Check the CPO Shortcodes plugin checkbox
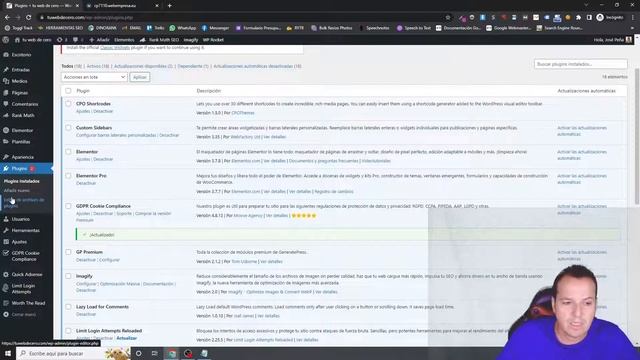 pyautogui.click(x=68, y=104)
